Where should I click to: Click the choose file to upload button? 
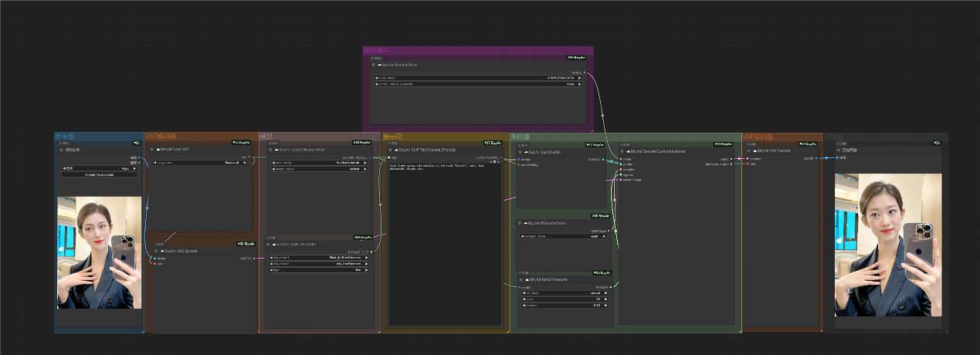coord(99,174)
